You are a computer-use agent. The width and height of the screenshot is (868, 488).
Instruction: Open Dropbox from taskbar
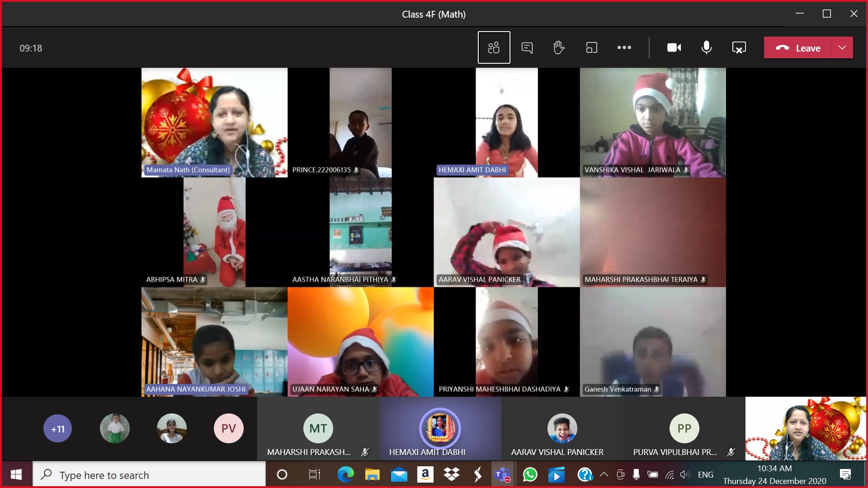click(452, 474)
